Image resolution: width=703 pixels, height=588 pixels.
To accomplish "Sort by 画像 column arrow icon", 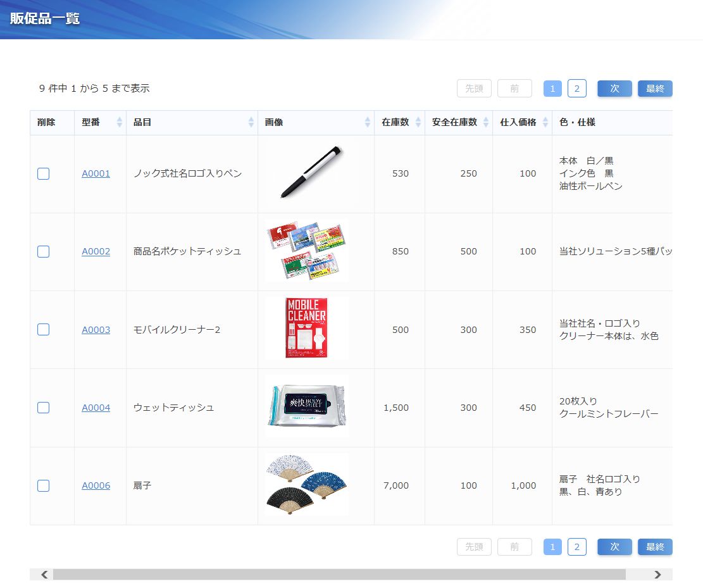I will [368, 123].
